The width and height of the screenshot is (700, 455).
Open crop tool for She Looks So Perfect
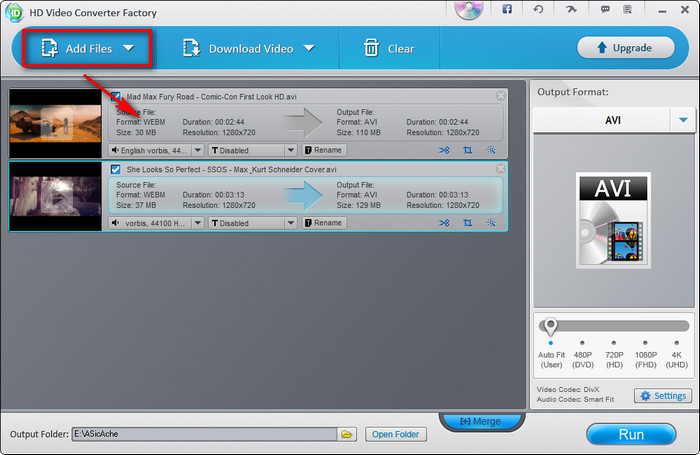(x=467, y=223)
